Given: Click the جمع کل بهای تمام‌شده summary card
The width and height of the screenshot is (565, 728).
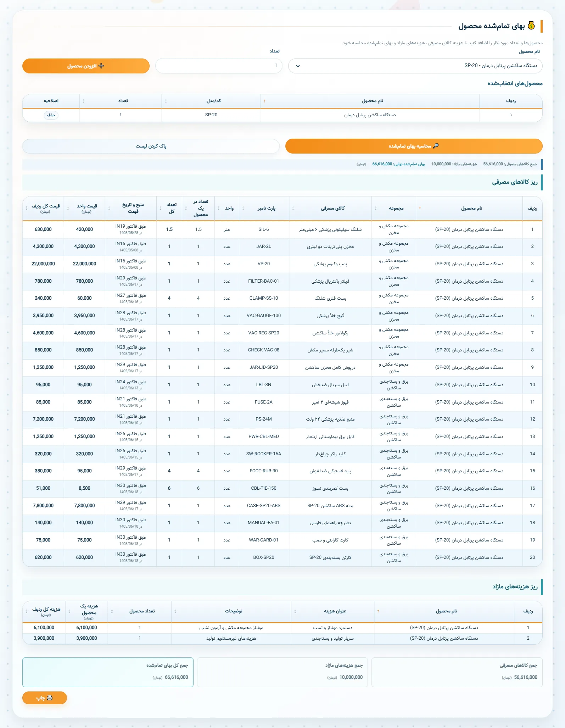Looking at the screenshot, I should (108, 672).
